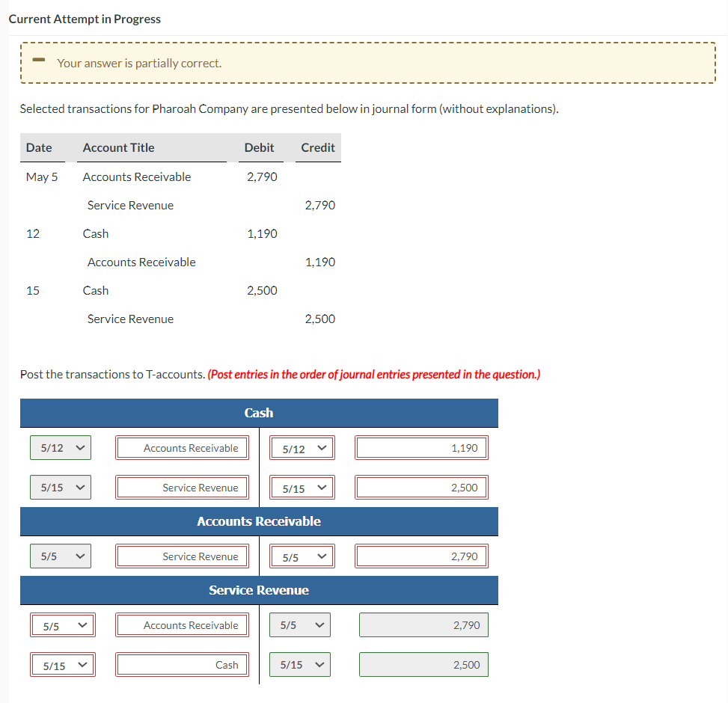Select the 2,790 amount in Accounts Receivable credits
Image resolution: width=728 pixels, height=703 pixels.
click(x=421, y=556)
